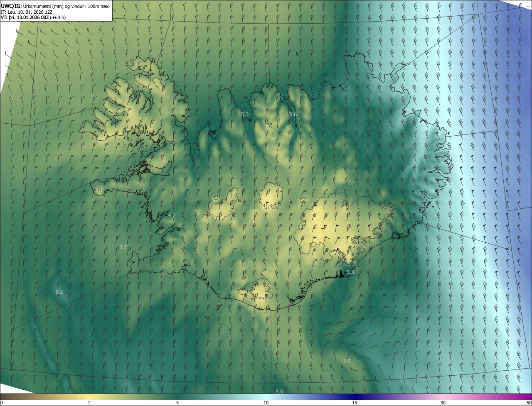Click the '1' tick label on the color scale
The height and width of the screenshot is (406, 532).
pos(89,403)
